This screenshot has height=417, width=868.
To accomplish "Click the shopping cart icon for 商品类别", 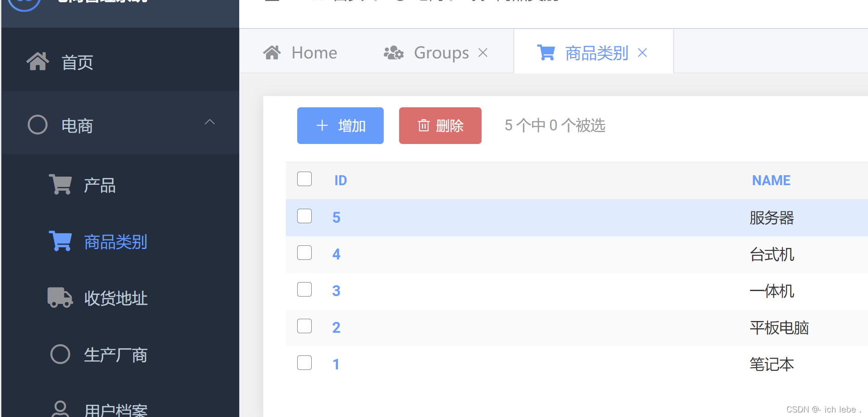I will pyautogui.click(x=60, y=240).
